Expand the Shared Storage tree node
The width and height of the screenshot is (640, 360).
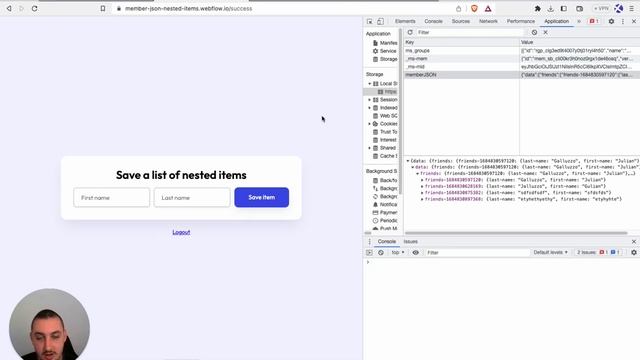(369, 148)
